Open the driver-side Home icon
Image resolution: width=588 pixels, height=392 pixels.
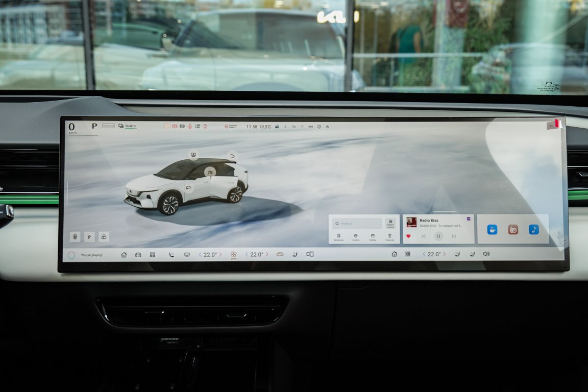pos(124,255)
